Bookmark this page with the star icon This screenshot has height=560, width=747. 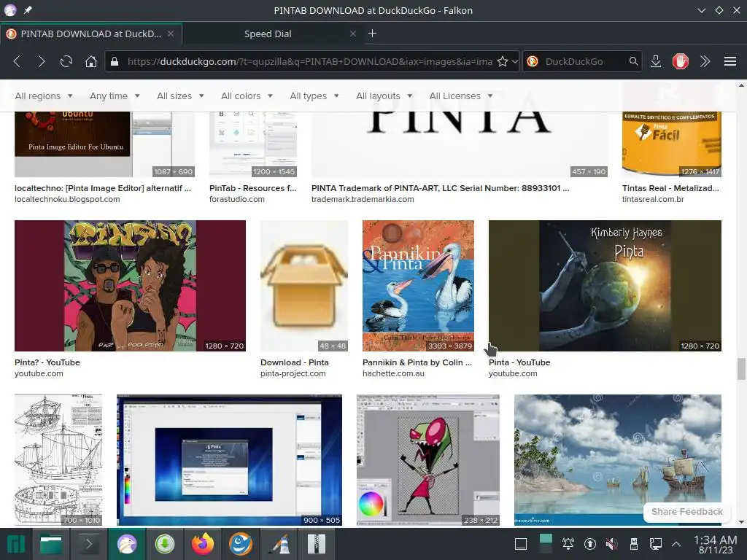click(502, 61)
